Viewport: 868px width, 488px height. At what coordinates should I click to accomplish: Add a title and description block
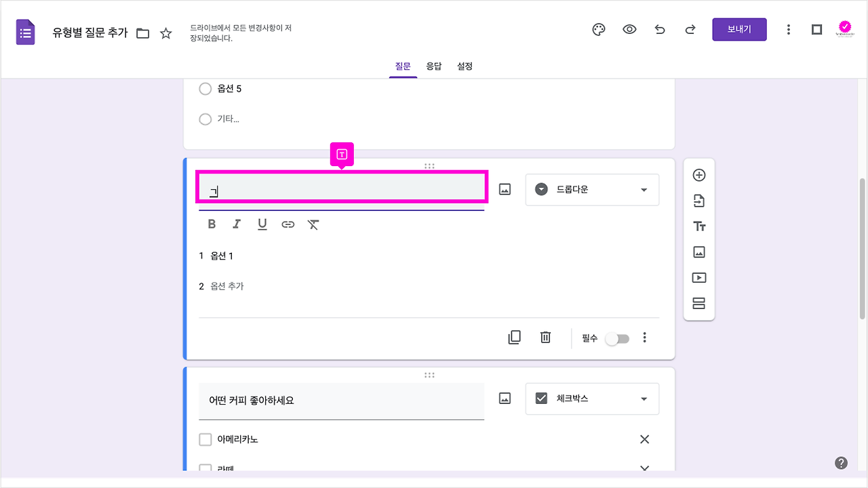(698, 226)
